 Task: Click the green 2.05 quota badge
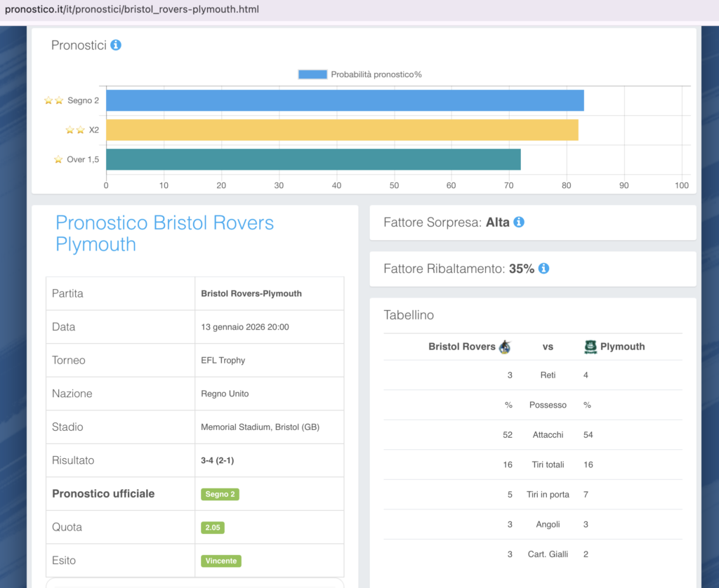212,527
